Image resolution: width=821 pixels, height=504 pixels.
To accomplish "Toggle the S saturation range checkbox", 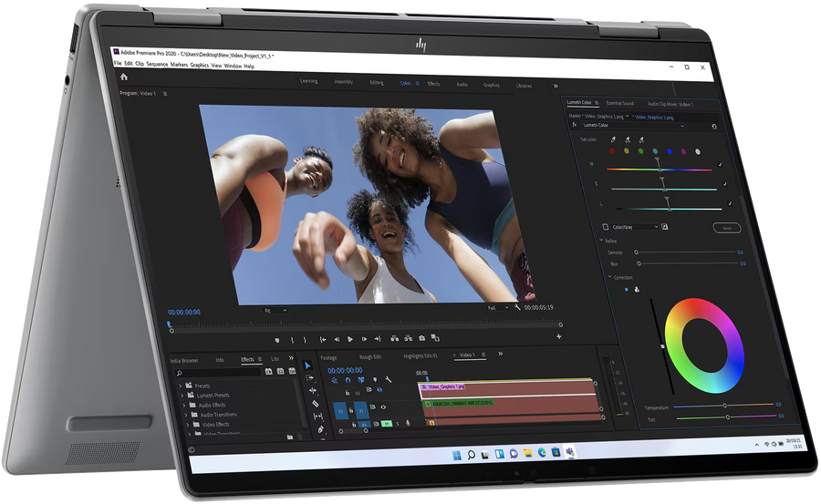I will [725, 184].
